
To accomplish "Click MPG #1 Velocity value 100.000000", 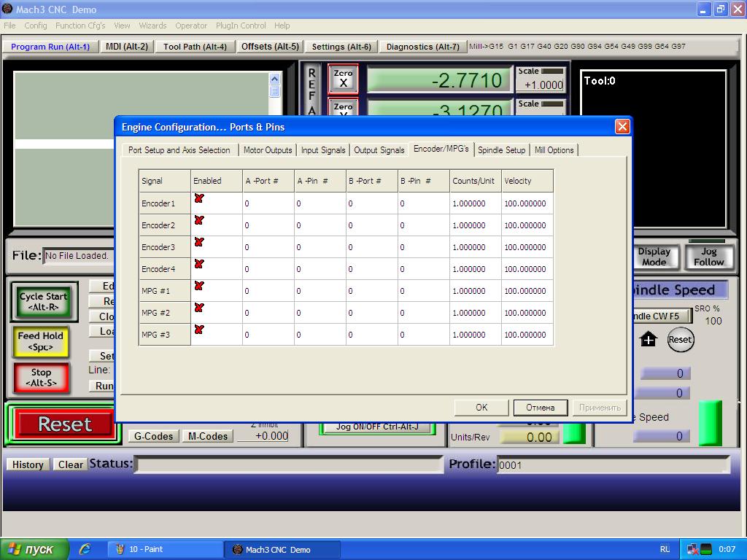I will tap(527, 291).
